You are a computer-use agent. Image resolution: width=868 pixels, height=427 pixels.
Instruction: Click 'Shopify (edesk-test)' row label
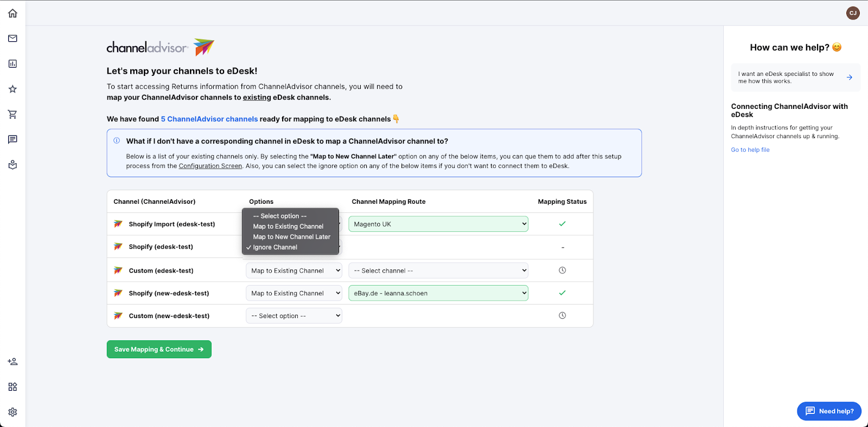(161, 247)
